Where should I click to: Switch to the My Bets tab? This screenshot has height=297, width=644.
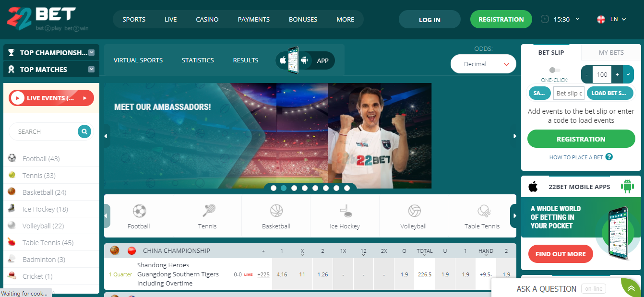click(611, 52)
